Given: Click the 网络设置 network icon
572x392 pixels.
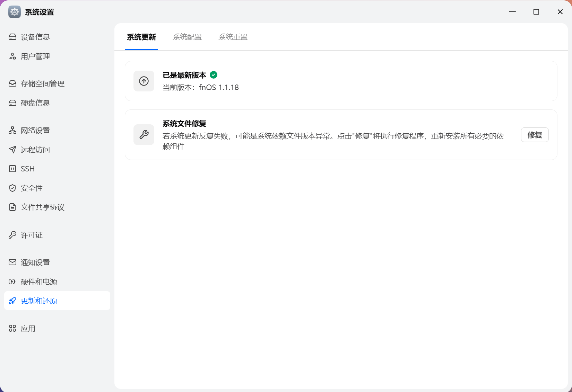Looking at the screenshot, I should [x=12, y=130].
